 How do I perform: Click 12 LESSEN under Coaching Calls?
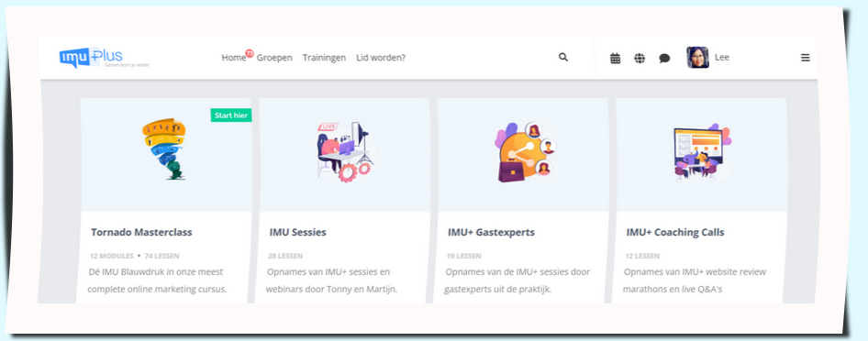642,256
